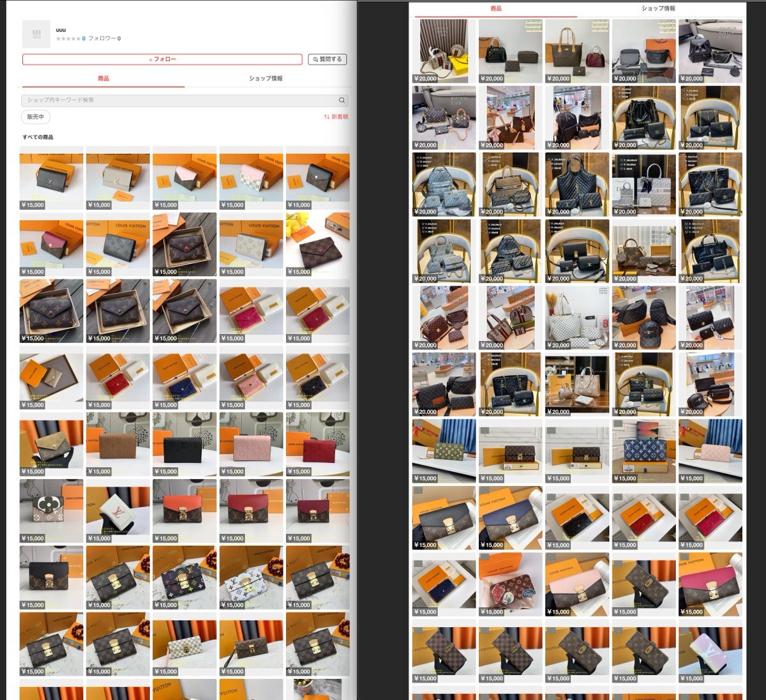Image resolution: width=766 pixels, height=700 pixels.
Task: Click the shop name uuu
Action: pyautogui.click(x=61, y=30)
